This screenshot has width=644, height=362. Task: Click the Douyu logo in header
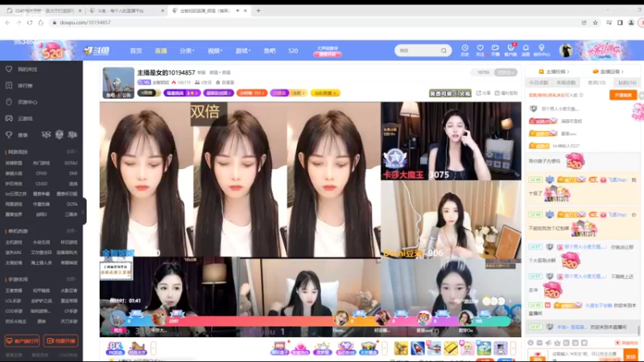coord(97,51)
